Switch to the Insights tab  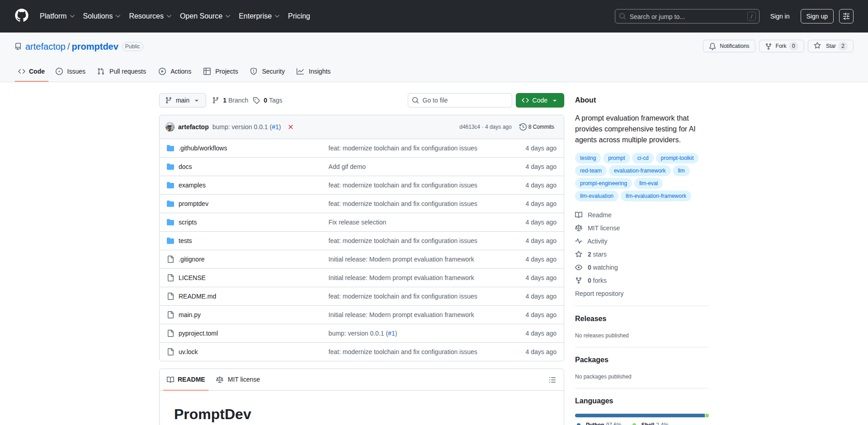[314, 71]
